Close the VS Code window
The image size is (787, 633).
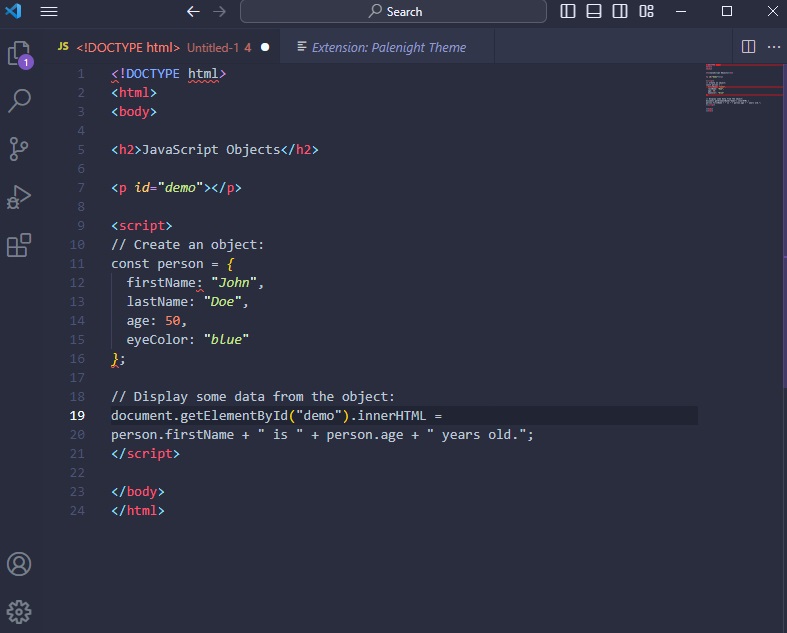[773, 11]
